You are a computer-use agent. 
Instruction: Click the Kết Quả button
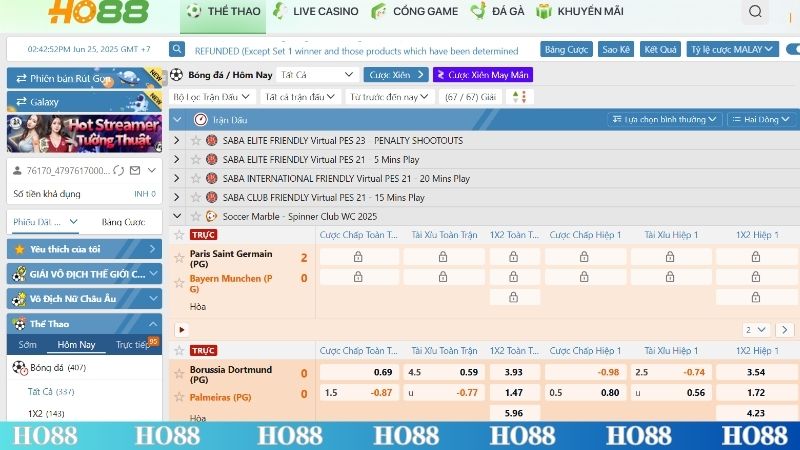pyautogui.click(x=660, y=49)
